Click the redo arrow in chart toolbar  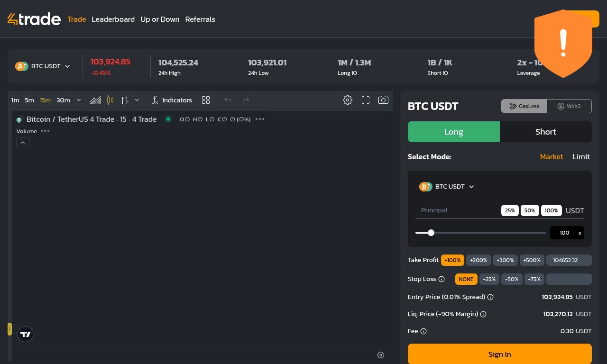click(x=246, y=100)
